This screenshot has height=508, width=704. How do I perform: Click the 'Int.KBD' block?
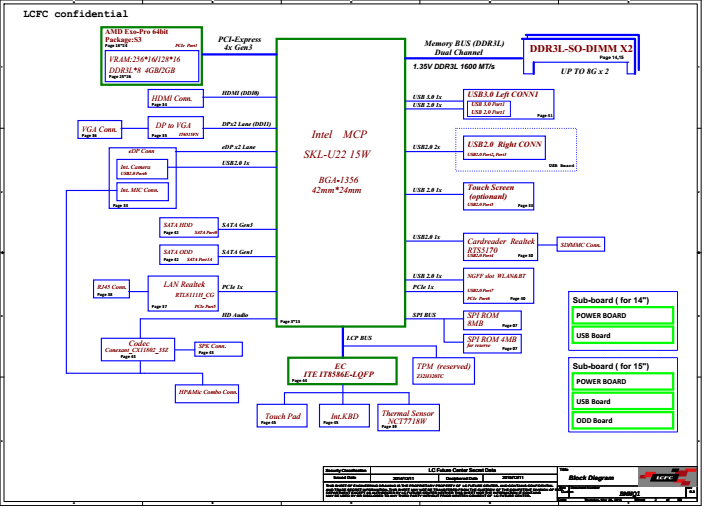[345, 415]
